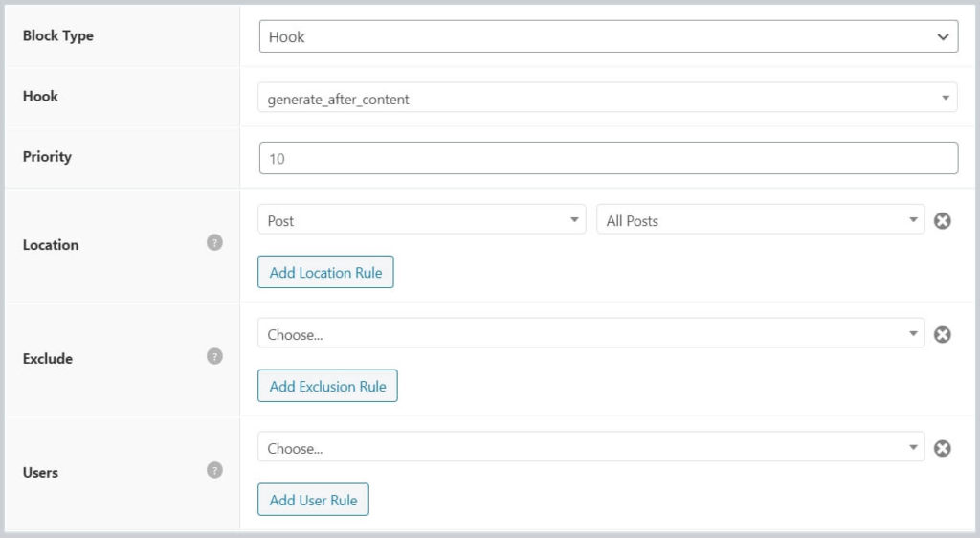The image size is (980, 538).
Task: Remove the Users rule with X icon
Action: tap(942, 448)
